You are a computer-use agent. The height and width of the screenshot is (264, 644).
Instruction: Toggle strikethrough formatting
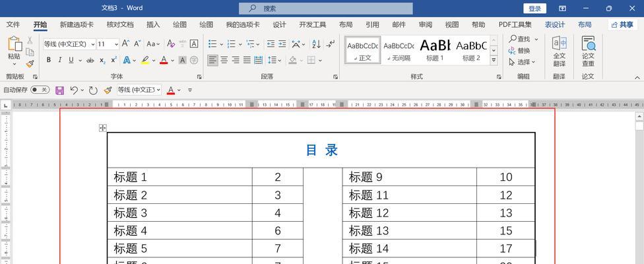coord(90,60)
